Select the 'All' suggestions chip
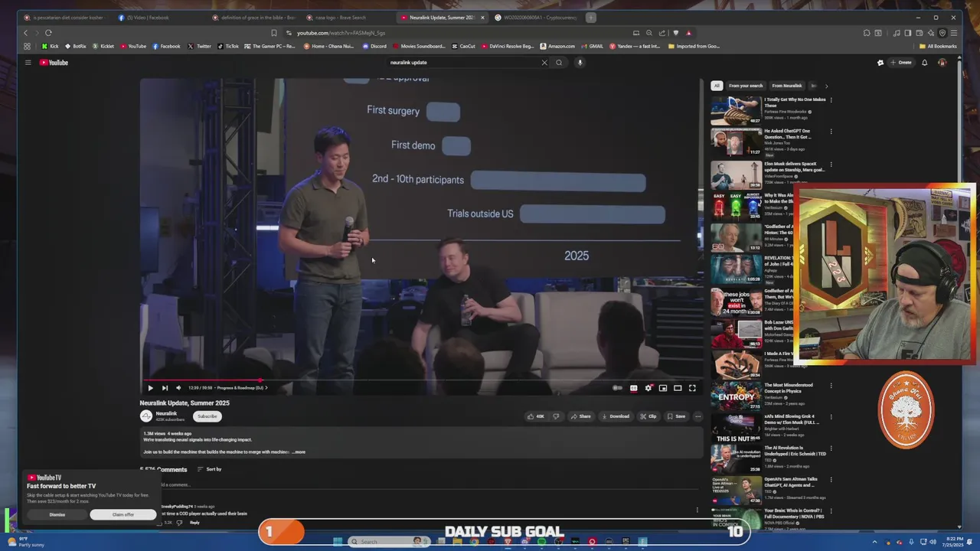 [x=717, y=86]
